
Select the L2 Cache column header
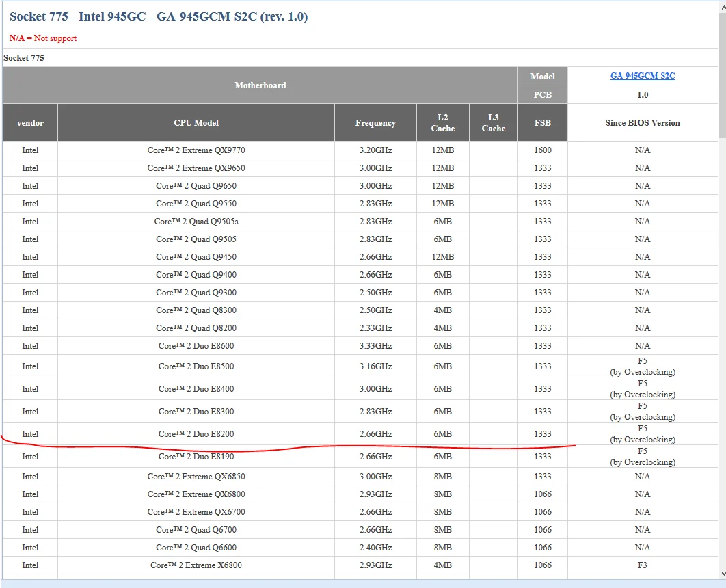point(443,123)
